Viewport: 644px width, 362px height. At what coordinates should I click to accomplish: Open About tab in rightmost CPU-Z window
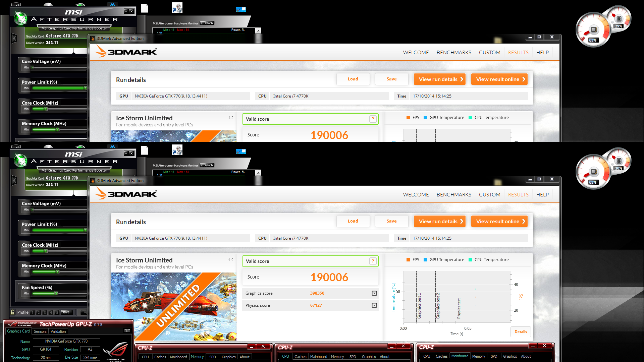[526, 356]
